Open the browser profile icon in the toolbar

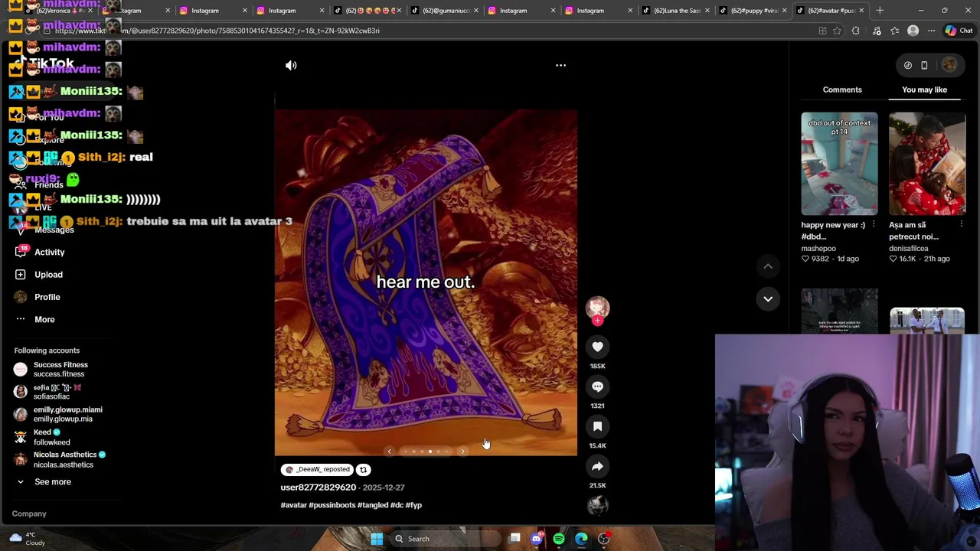[x=913, y=31]
